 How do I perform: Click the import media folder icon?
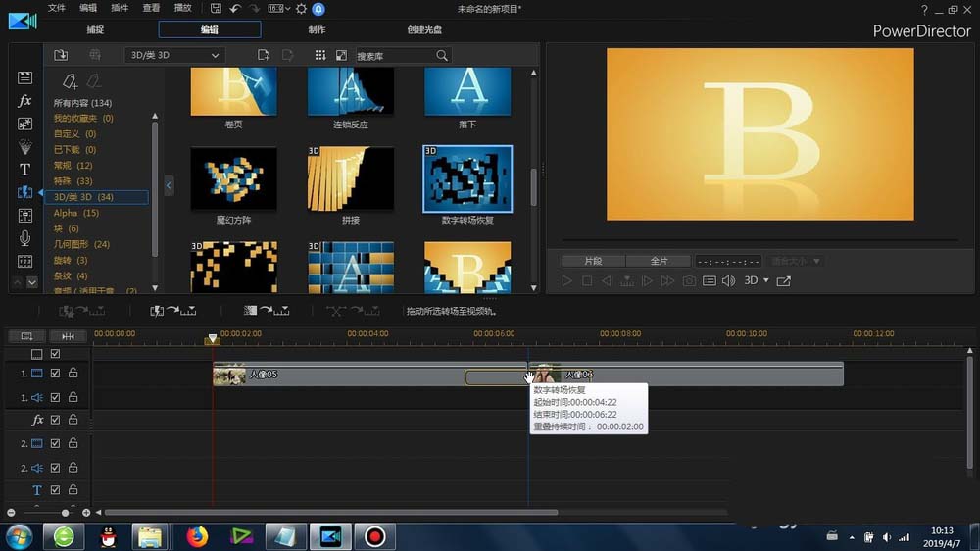(61, 55)
